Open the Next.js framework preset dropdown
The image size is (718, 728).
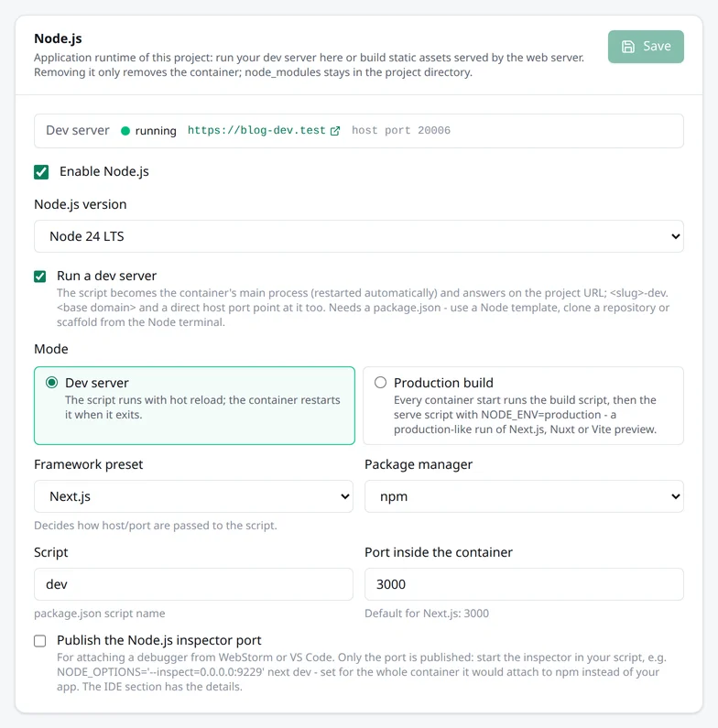193,496
